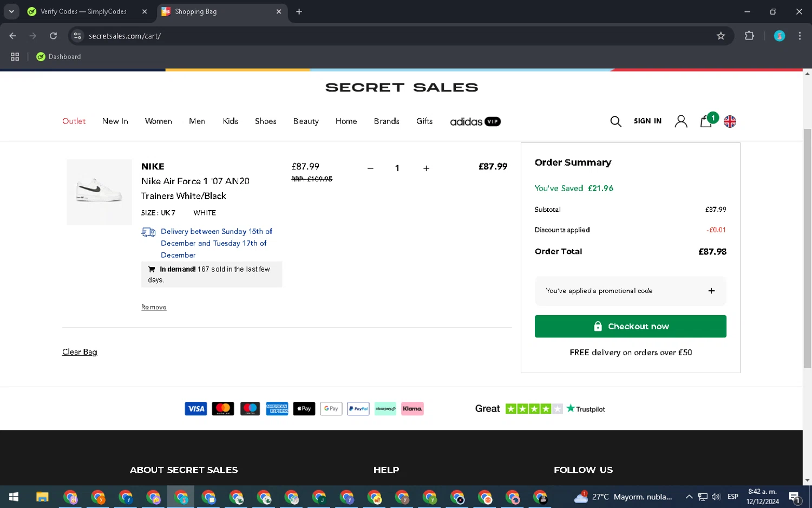The image size is (812, 508).
Task: Open Chrome three-dot menu
Action: tap(800, 36)
